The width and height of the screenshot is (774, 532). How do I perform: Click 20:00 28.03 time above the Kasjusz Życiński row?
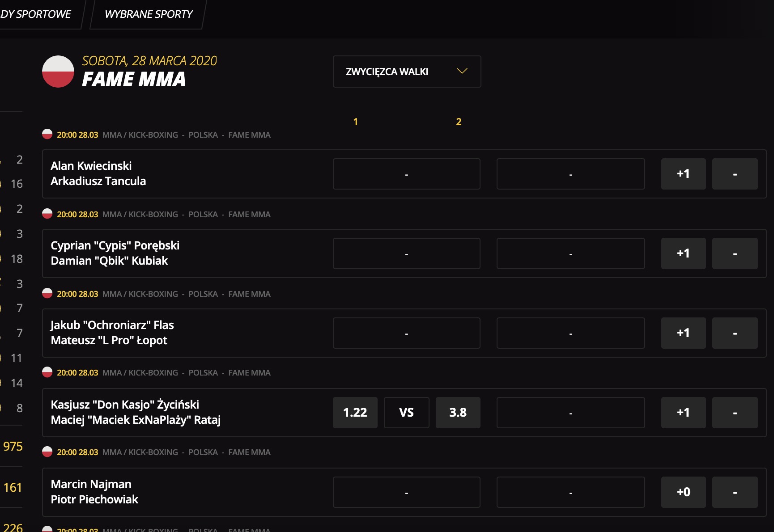pos(77,373)
